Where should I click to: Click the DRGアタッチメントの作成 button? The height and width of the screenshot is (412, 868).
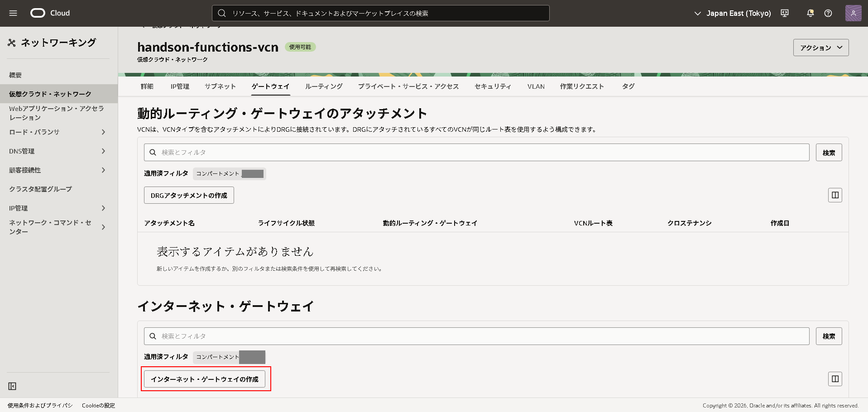click(189, 195)
